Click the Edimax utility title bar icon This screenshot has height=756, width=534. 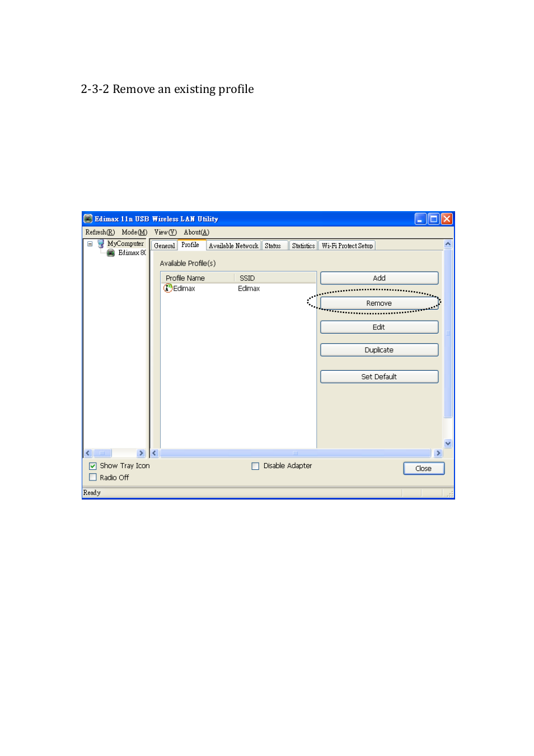pos(88,219)
